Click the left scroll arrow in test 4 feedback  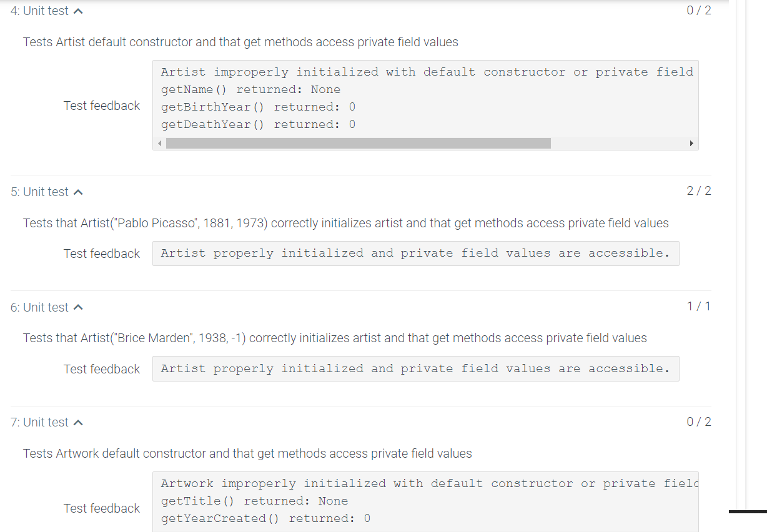pos(159,143)
